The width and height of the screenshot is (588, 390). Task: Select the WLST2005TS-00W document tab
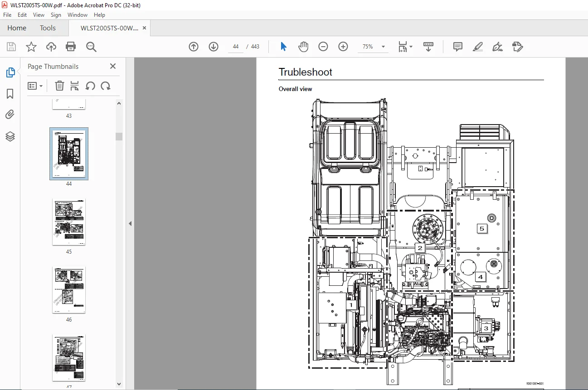pos(109,28)
